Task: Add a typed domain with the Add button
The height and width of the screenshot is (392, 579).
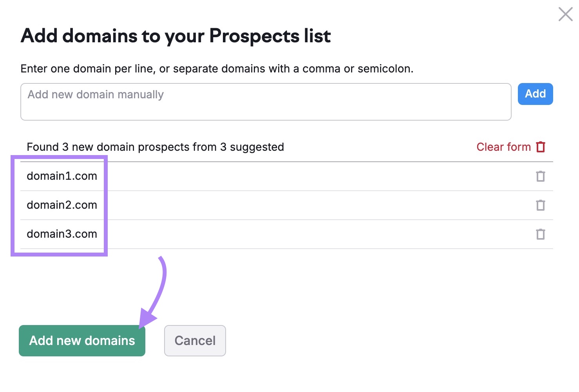Action: [535, 94]
